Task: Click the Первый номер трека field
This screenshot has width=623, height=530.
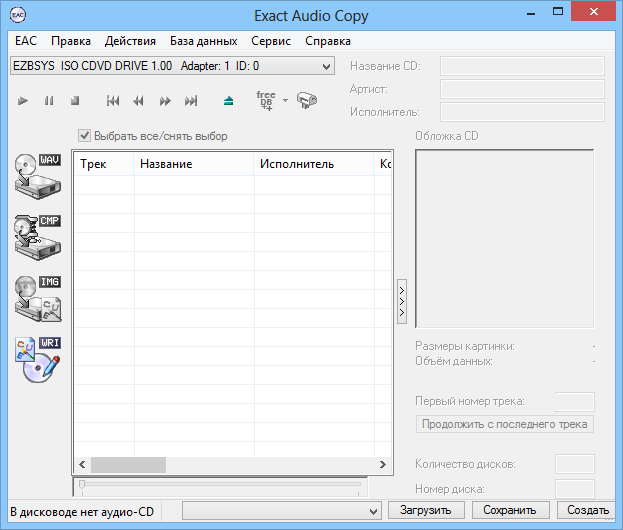Action: click(575, 402)
